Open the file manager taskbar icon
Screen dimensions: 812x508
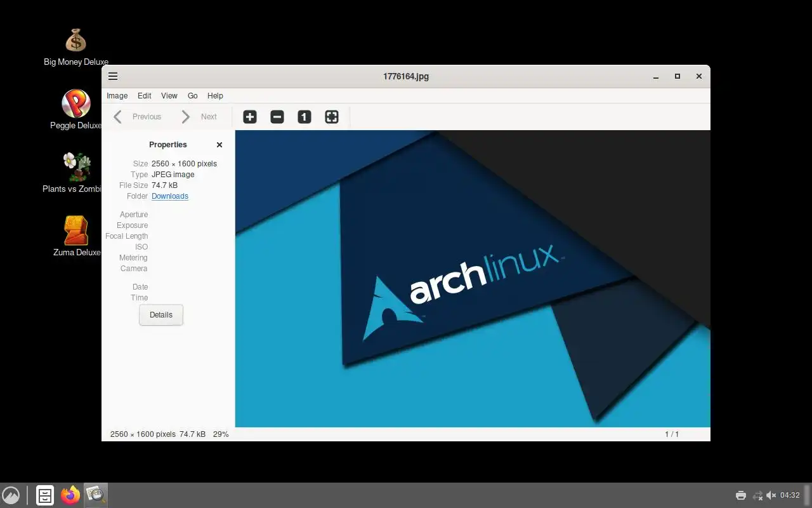(x=45, y=495)
